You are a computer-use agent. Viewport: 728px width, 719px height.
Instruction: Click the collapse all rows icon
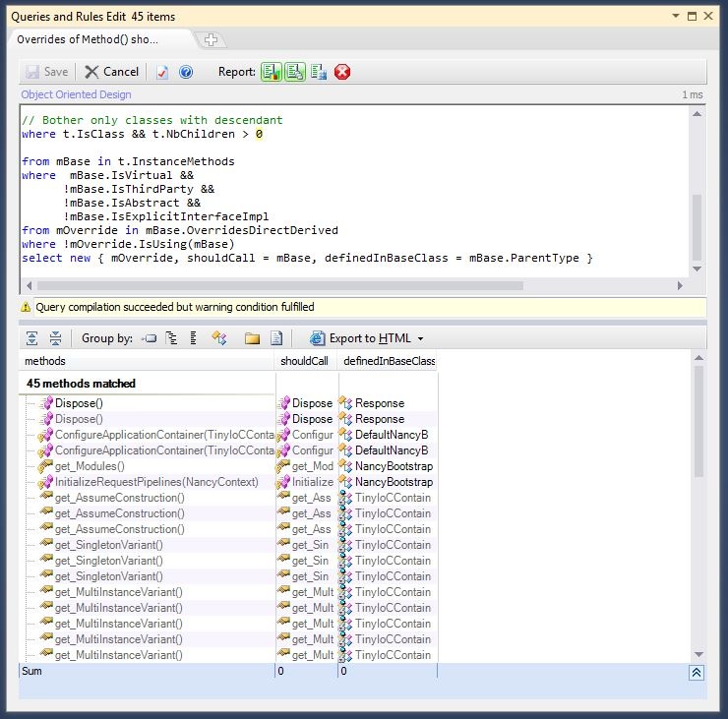point(55,338)
